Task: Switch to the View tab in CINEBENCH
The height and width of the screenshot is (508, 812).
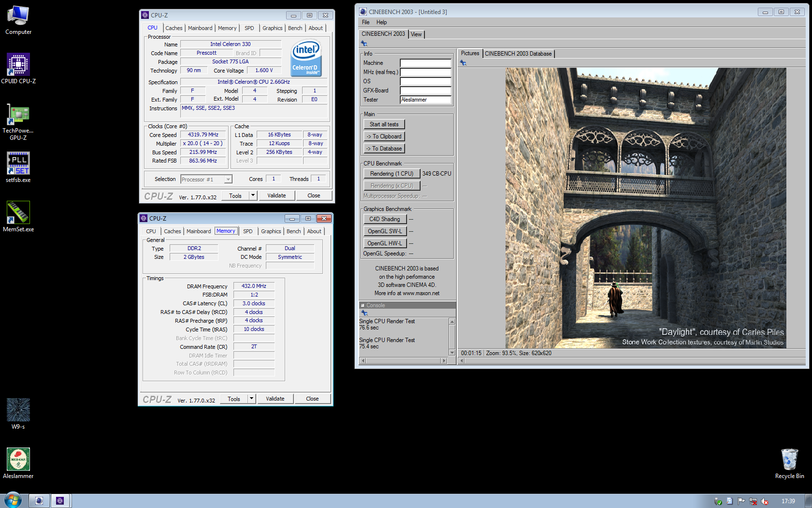Action: coord(416,34)
